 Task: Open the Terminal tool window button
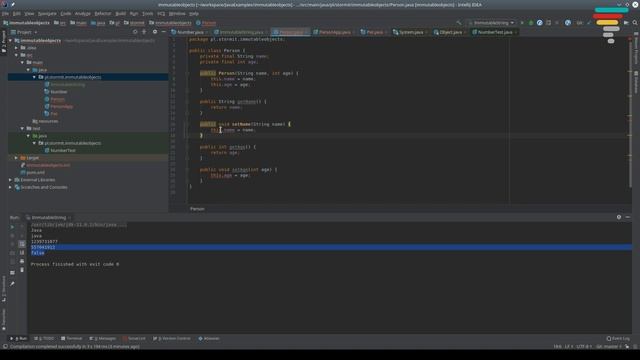(71, 339)
